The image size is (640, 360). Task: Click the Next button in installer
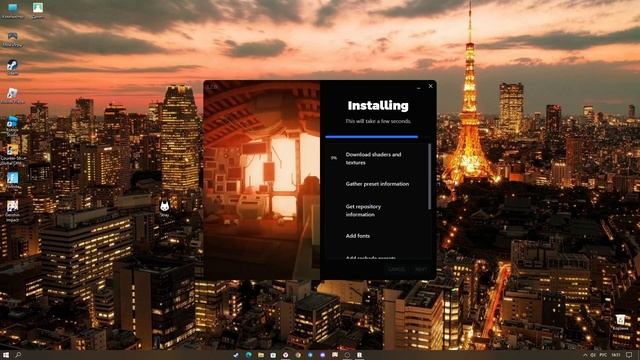click(420, 269)
